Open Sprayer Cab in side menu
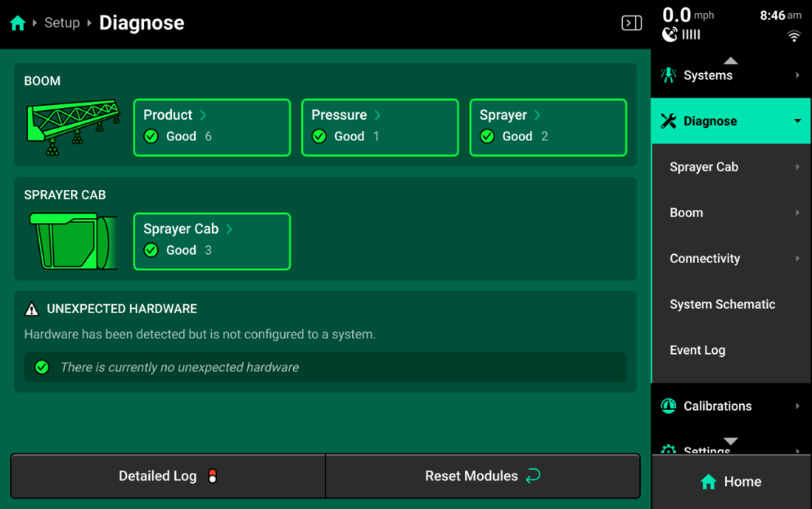Viewport: 812px width, 509px height. point(731,167)
